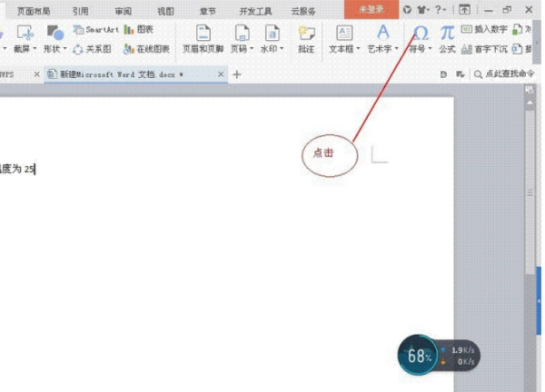545x392 pixels.
Task: Switch to the 页面布局 tab
Action: (34, 11)
